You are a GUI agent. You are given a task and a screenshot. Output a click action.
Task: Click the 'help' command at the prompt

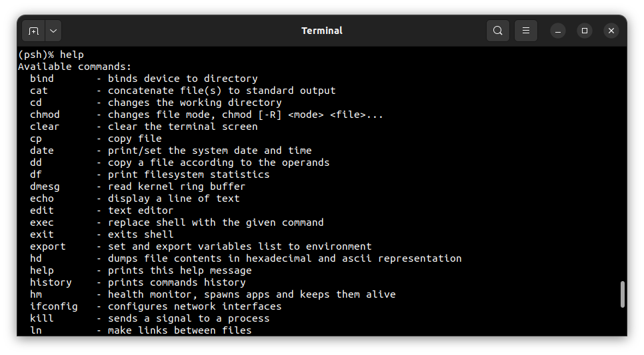tap(72, 55)
